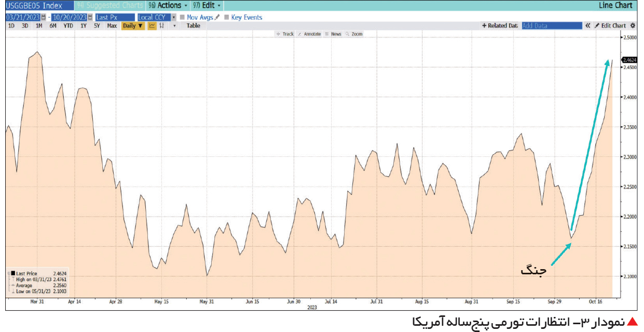644x332 pixels.
Task: Click the Last Px field
Action: click(x=114, y=17)
